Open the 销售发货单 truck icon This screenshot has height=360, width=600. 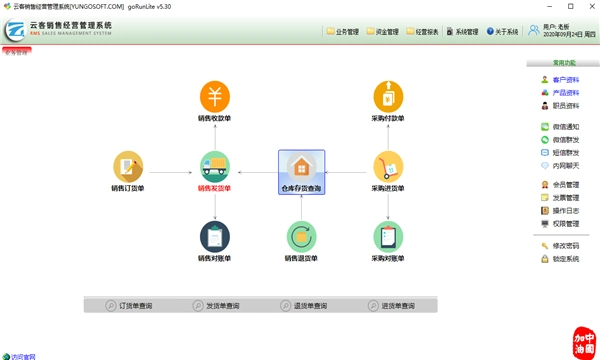point(215,167)
